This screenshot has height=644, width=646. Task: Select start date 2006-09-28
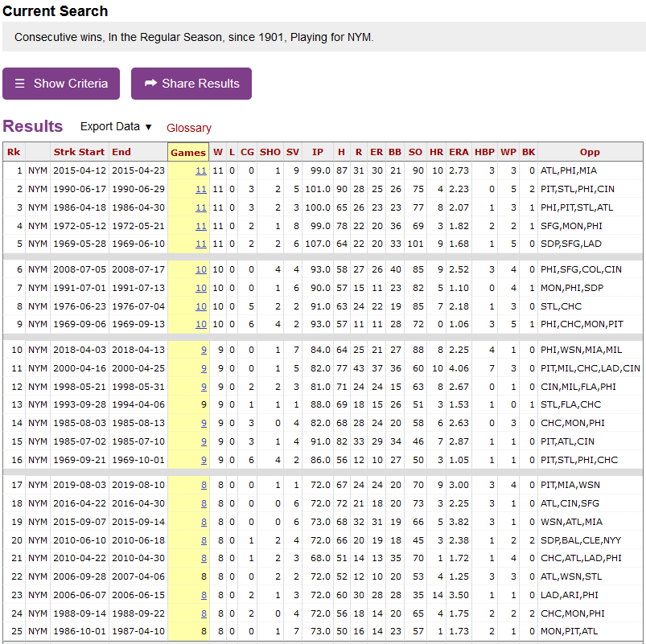[80, 576]
